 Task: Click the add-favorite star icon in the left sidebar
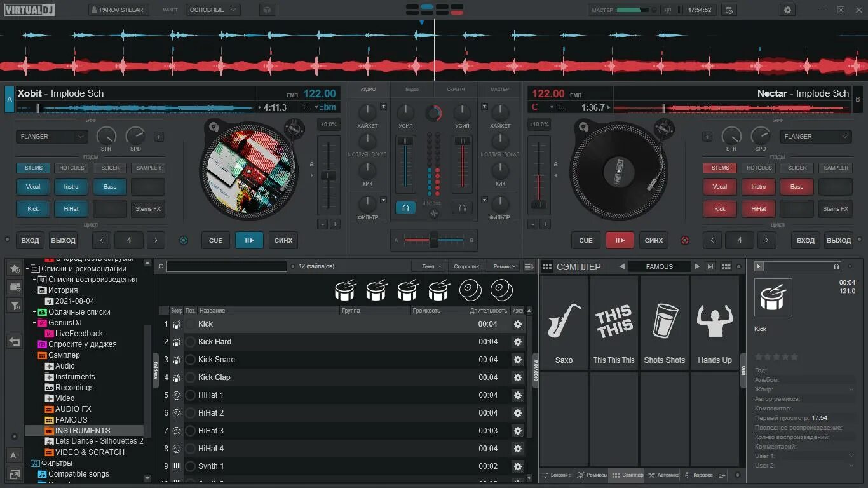[x=14, y=269]
